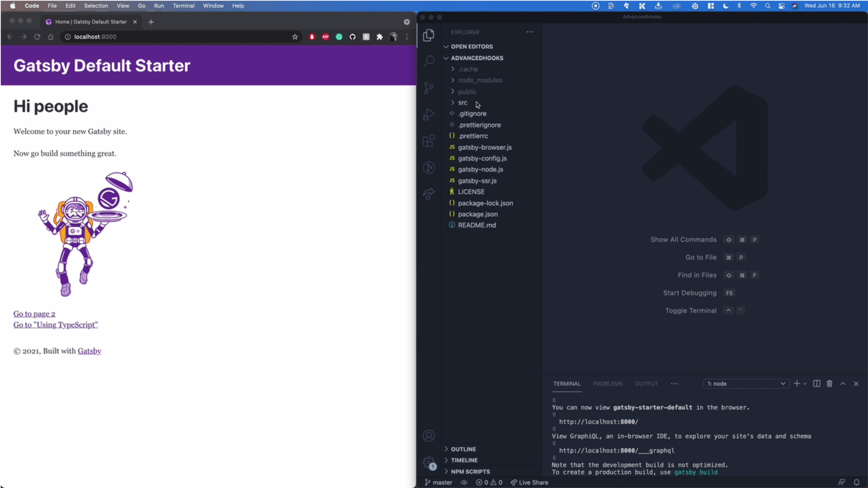This screenshot has width=868, height=488.
Task: Open the Extensions view icon
Action: pos(429,141)
